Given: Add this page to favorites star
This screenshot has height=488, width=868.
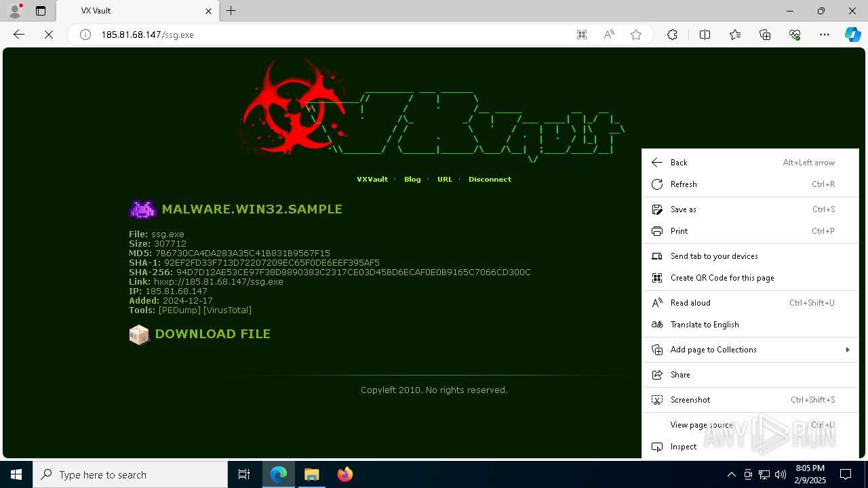Looking at the screenshot, I should (636, 35).
